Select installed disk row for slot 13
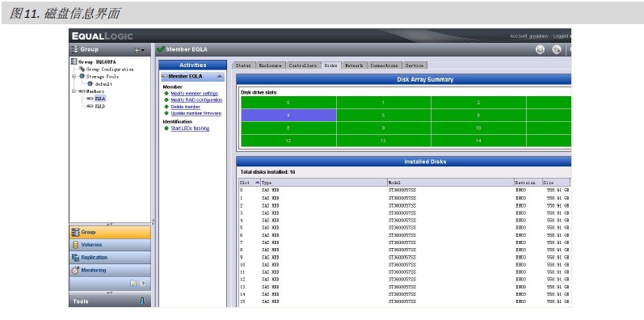Viewport: 644px width, 320px height. (x=405, y=287)
